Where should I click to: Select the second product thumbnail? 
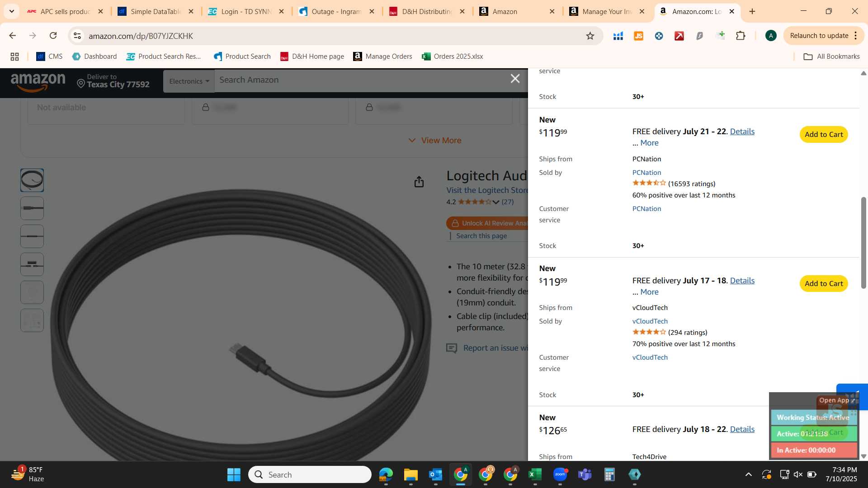click(32, 208)
